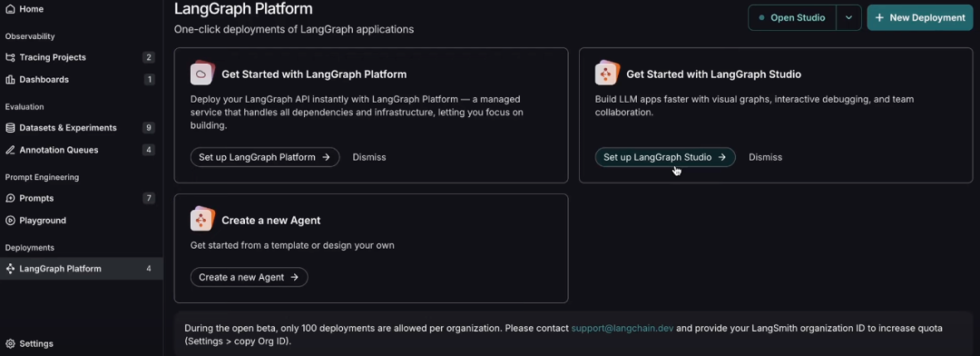Click the plus icon in New Deployment

[x=879, y=17]
